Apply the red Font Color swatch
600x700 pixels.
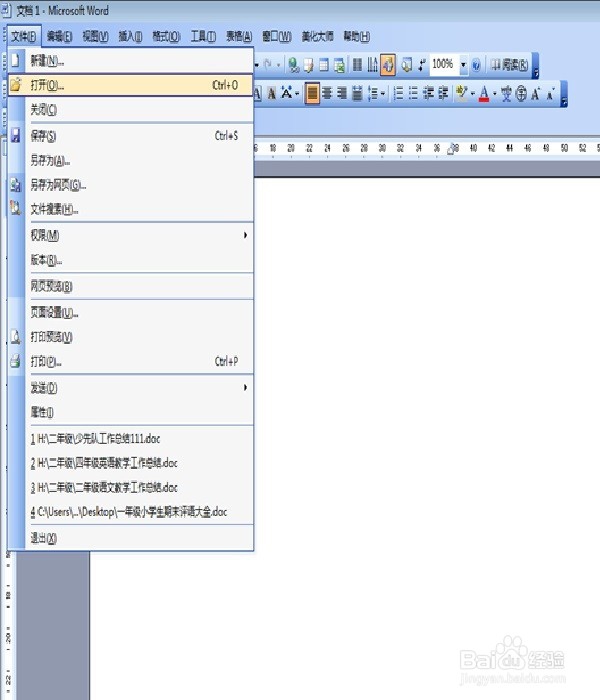tap(484, 94)
